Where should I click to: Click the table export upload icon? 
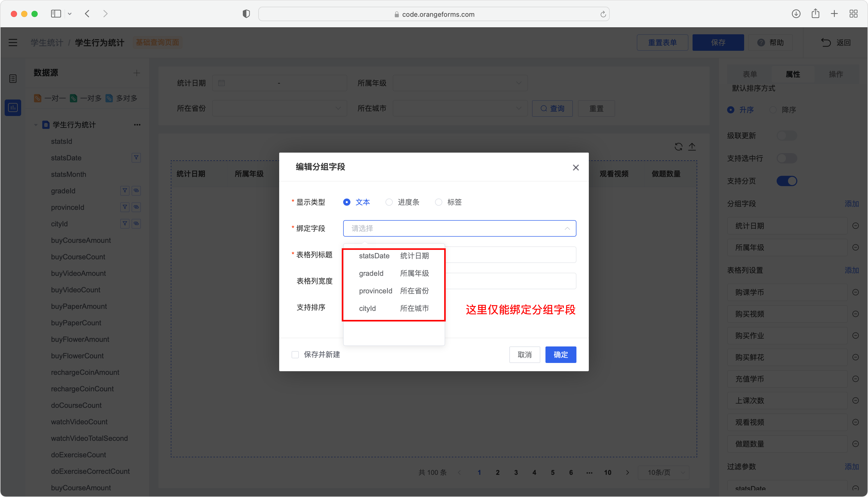[692, 147]
